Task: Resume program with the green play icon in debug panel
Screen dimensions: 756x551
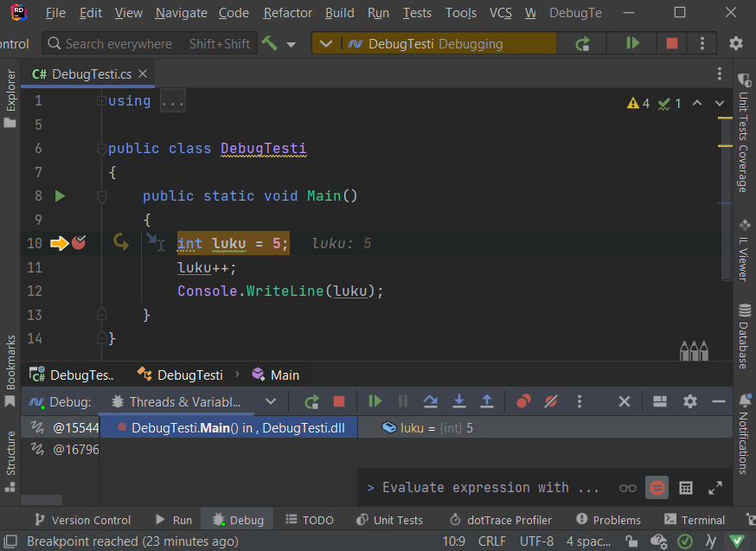Action: click(375, 401)
